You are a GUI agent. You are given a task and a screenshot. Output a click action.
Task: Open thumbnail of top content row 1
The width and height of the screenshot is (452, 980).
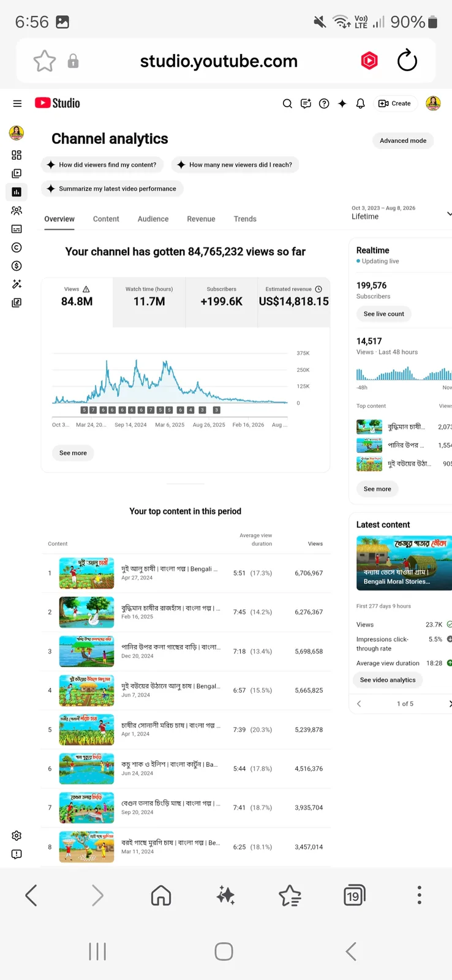[86, 573]
